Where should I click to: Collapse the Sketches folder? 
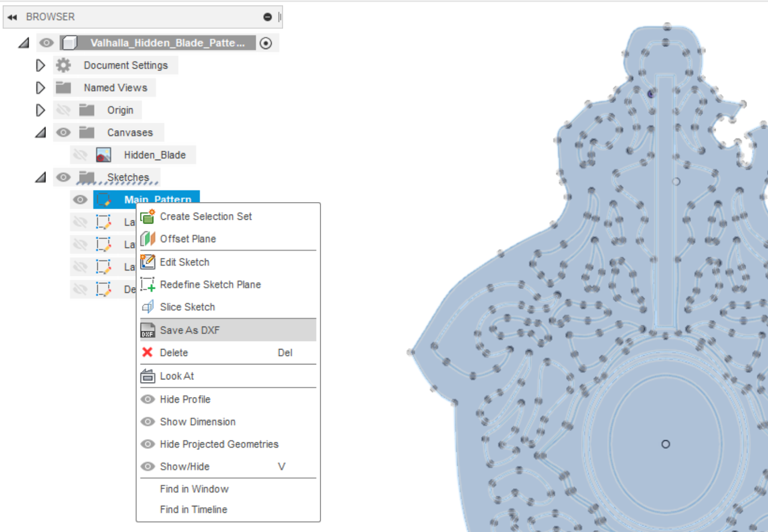pyautogui.click(x=41, y=177)
